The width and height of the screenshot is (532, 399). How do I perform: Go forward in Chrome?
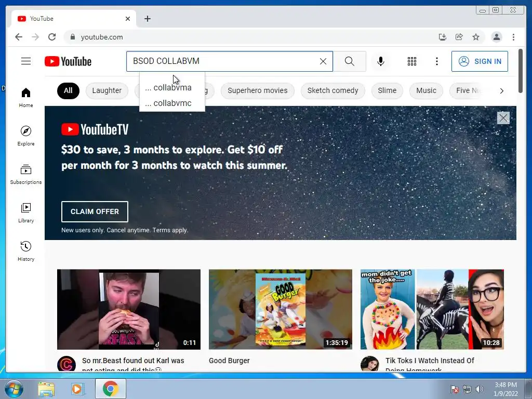point(35,37)
